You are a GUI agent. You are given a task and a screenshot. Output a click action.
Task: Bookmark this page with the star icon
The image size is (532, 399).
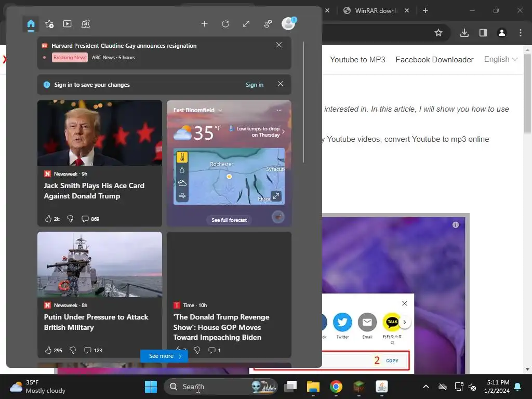point(438,33)
